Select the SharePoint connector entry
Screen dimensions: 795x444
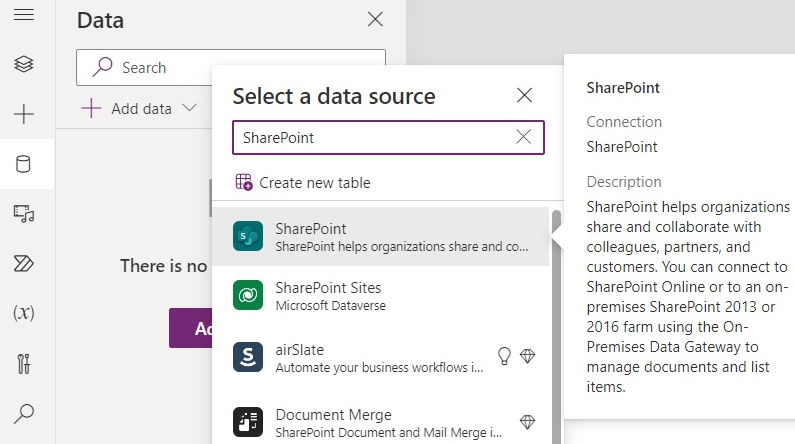[x=380, y=237]
